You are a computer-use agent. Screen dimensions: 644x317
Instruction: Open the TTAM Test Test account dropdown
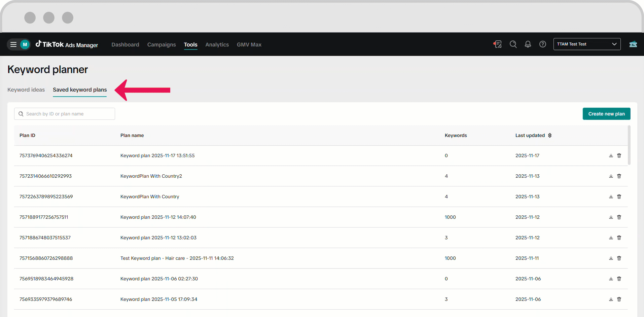click(587, 44)
